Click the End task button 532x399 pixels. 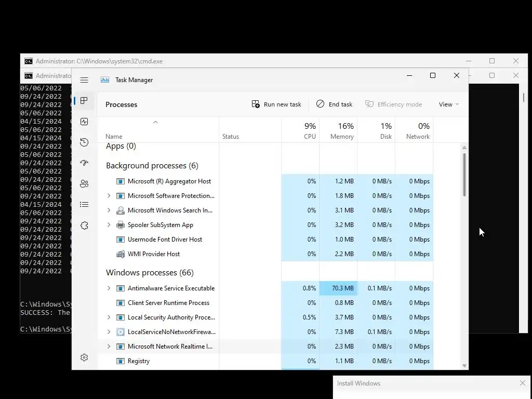tap(334, 104)
